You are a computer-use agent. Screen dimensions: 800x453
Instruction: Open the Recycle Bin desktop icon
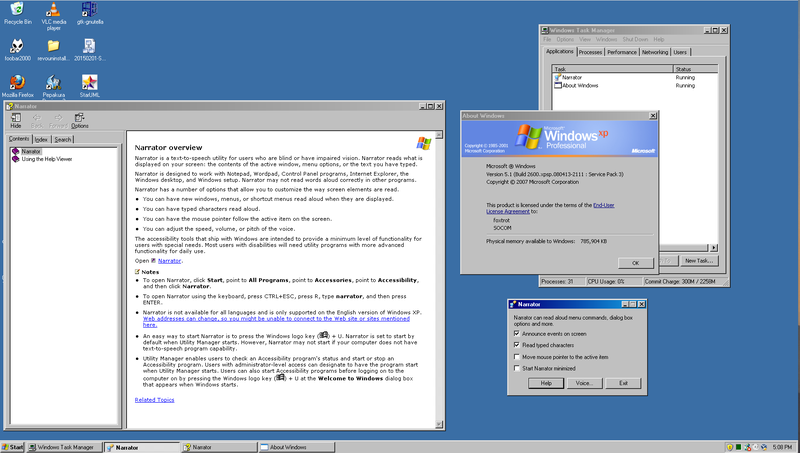(17, 13)
